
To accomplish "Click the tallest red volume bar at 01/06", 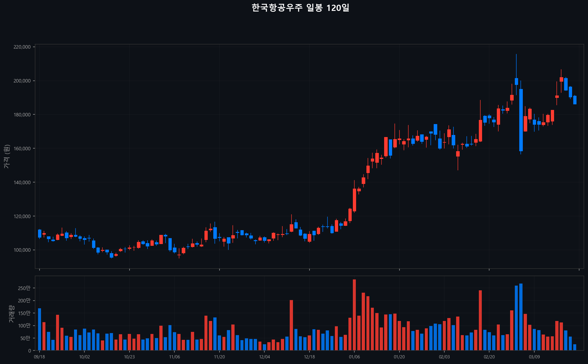I will coord(354,315).
